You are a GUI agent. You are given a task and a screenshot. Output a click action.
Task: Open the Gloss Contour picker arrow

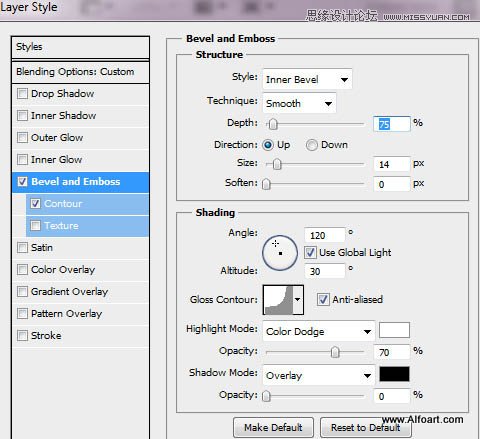point(298,300)
